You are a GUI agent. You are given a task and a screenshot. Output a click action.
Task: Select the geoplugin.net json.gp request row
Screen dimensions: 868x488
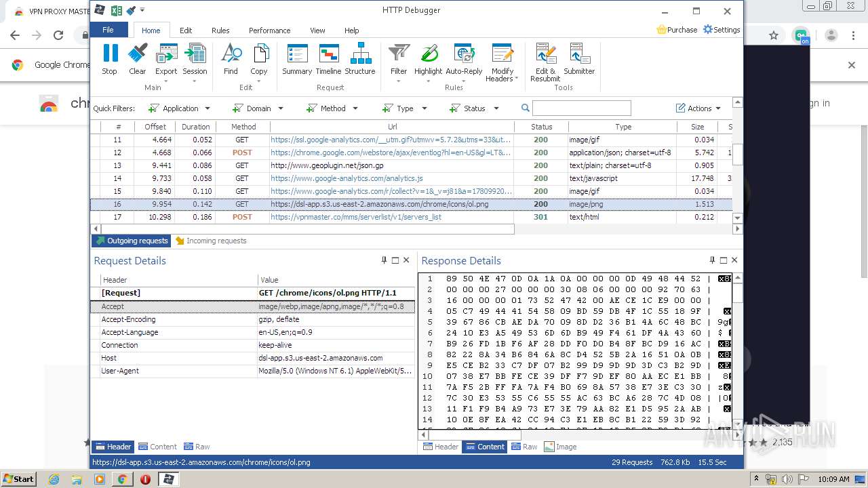tap(411, 165)
